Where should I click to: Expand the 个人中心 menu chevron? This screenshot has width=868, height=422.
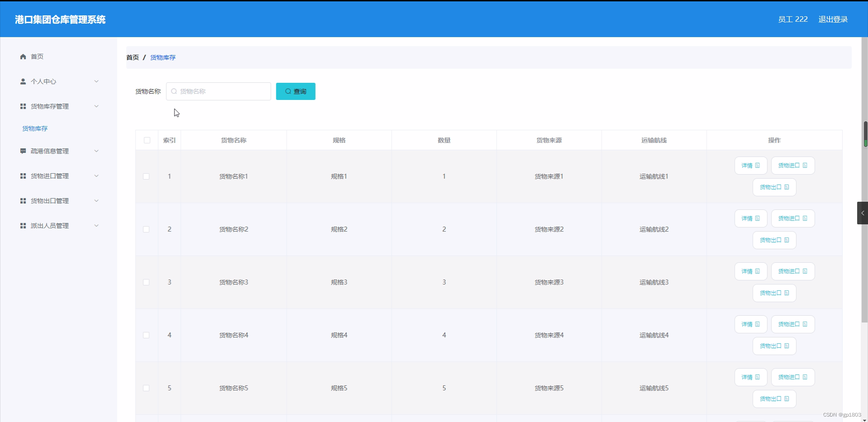(x=96, y=81)
